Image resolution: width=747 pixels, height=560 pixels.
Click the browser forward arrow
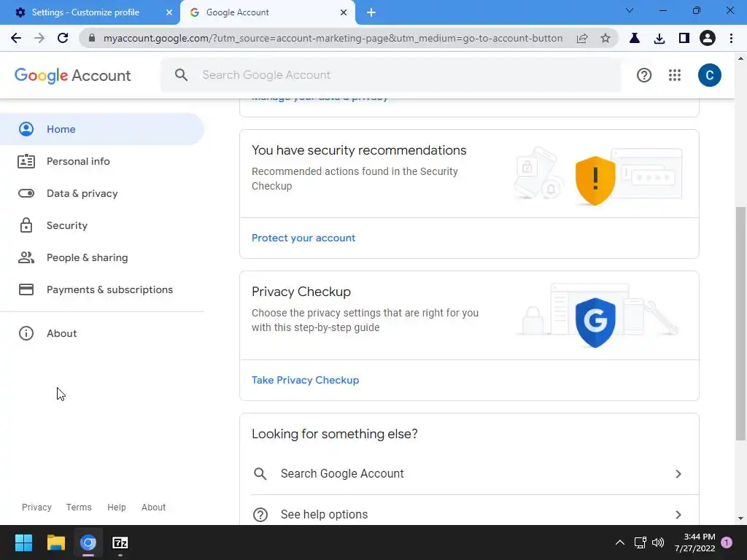point(39,38)
